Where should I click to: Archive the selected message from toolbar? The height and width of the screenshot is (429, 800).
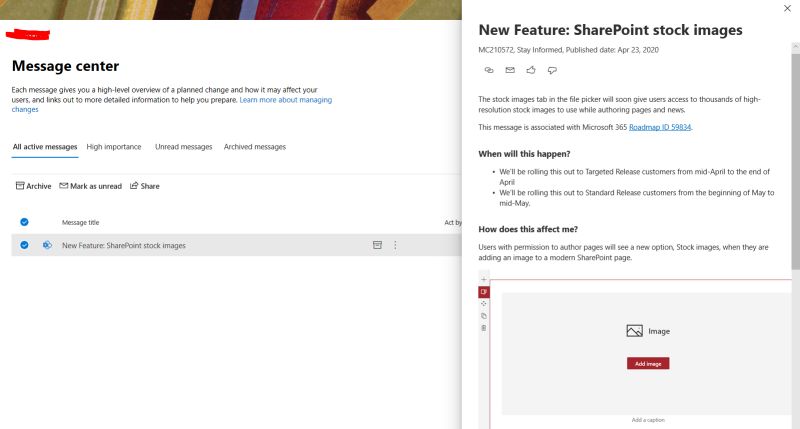point(34,186)
